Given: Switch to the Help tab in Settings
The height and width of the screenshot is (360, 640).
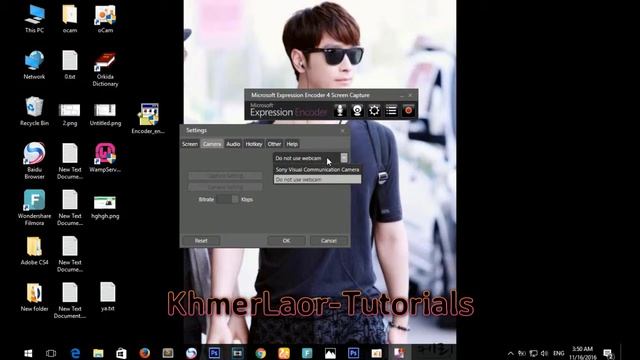Looking at the screenshot, I should click(x=292, y=144).
